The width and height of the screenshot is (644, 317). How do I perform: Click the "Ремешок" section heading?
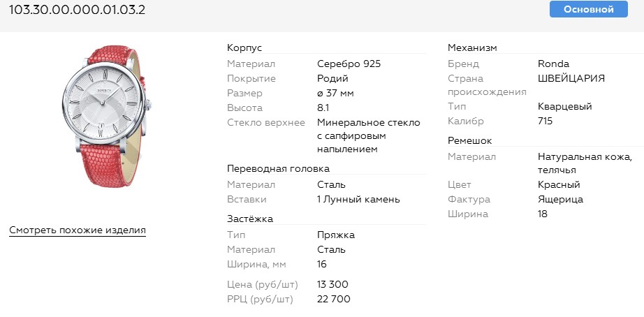click(x=470, y=140)
